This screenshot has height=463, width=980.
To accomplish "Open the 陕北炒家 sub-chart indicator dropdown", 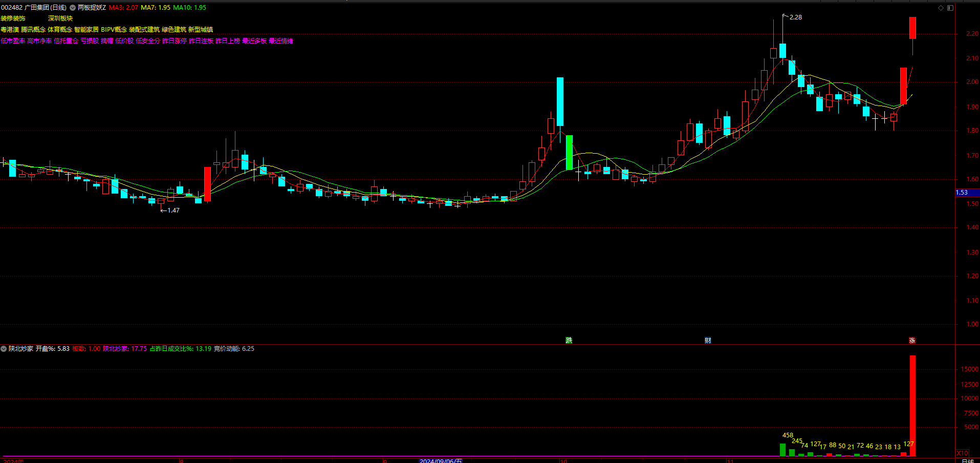I will [4, 349].
